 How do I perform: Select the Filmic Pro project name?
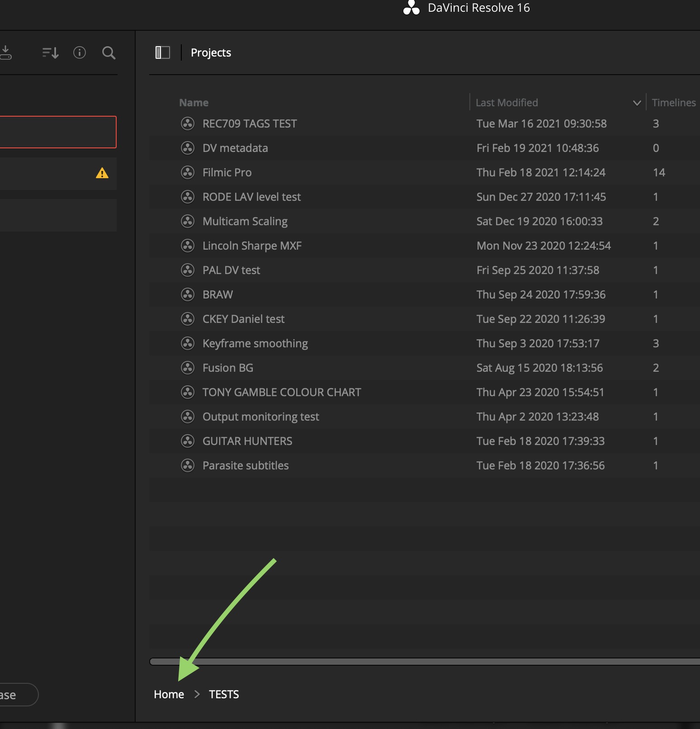(x=227, y=172)
